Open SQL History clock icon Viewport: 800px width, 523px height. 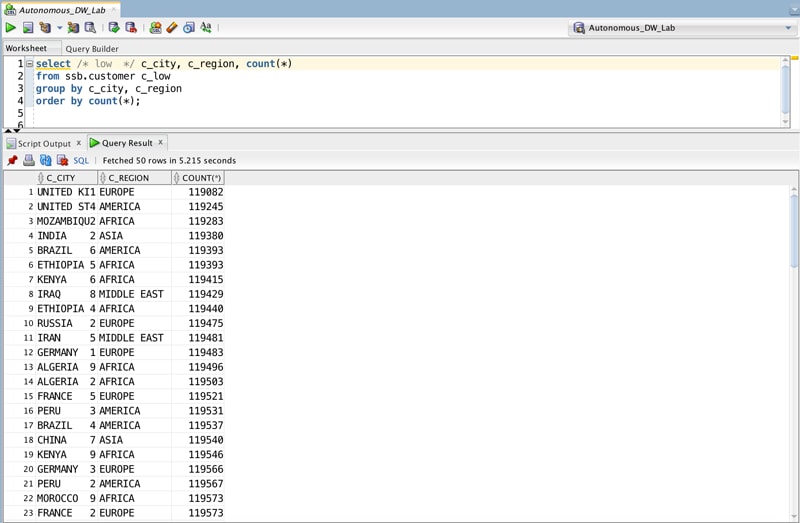189,28
